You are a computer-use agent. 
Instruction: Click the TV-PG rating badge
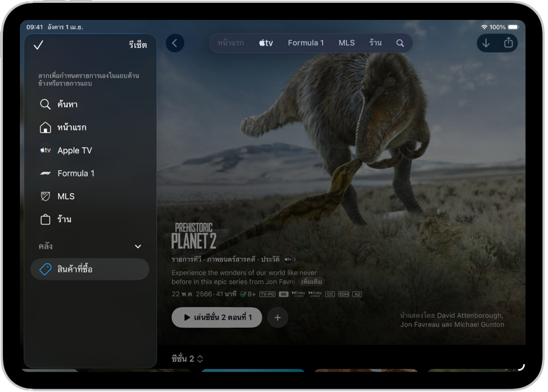(267, 294)
